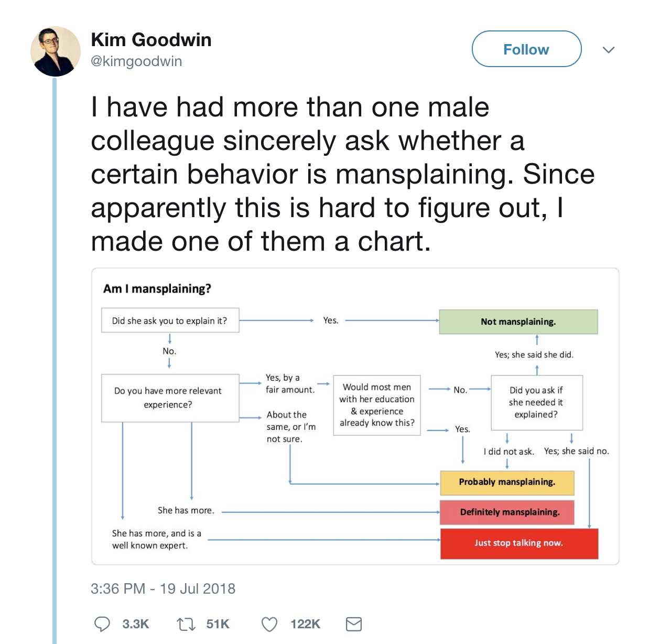This screenshot has width=649, height=644.
Task: Click the yellow Probably mansplaining box
Action: (507, 482)
